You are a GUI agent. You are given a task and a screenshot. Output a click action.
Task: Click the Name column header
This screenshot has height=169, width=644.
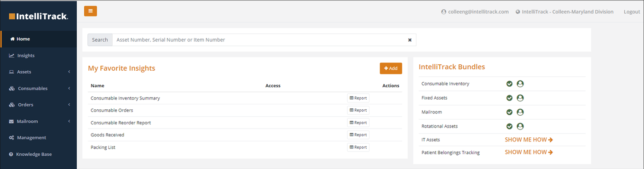click(x=98, y=86)
